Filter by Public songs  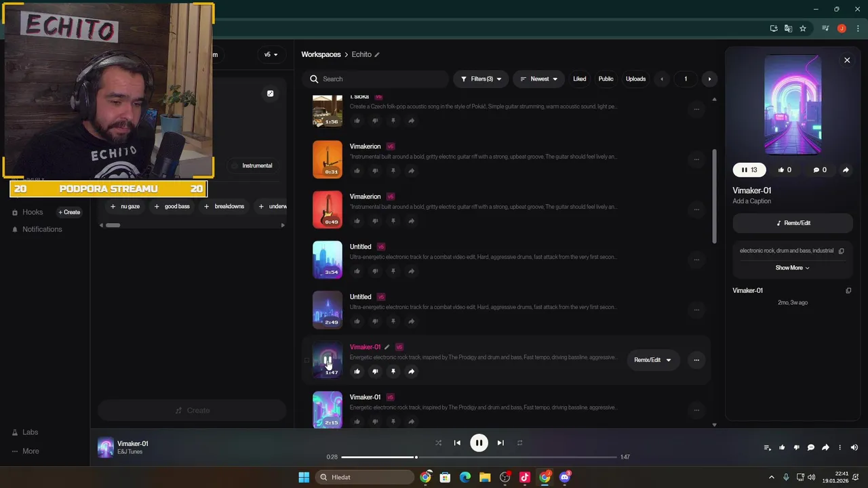pos(606,79)
